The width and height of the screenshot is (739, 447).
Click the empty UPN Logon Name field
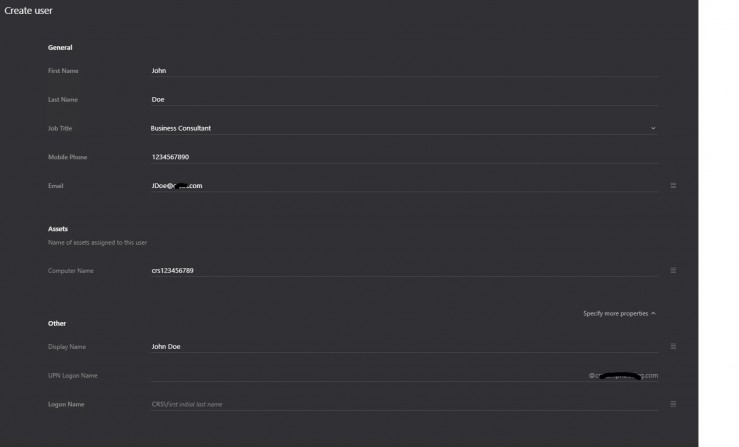(x=360, y=376)
